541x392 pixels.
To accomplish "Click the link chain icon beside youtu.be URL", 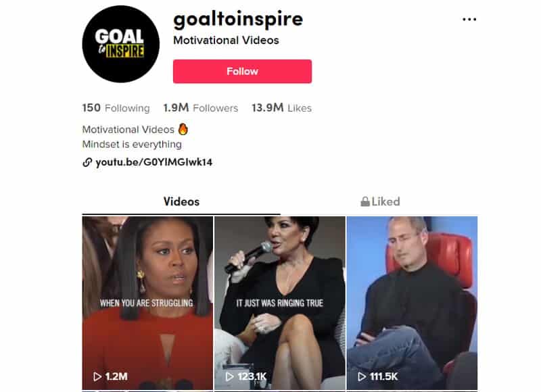I will coord(87,162).
